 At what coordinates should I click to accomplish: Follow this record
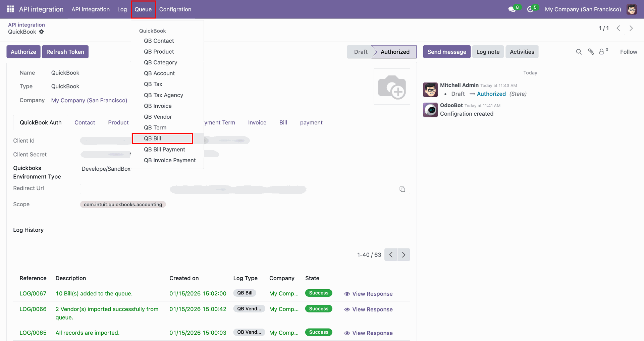629,52
